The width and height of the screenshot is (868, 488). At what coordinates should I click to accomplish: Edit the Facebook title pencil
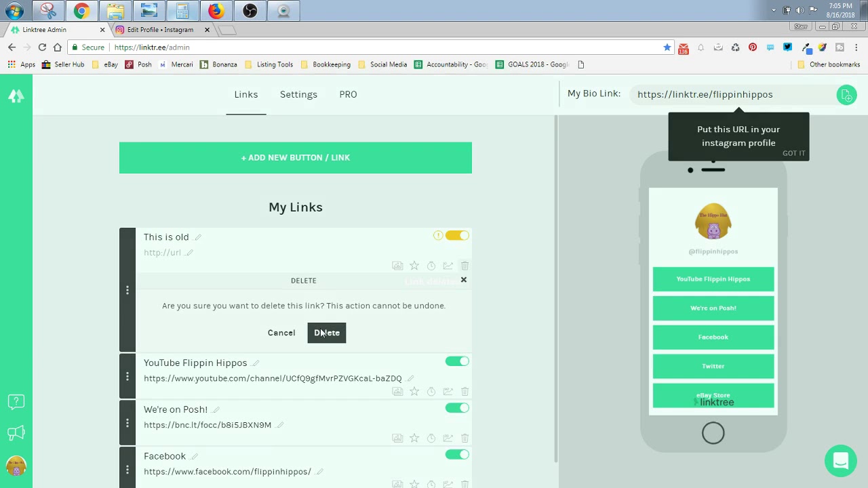click(194, 457)
